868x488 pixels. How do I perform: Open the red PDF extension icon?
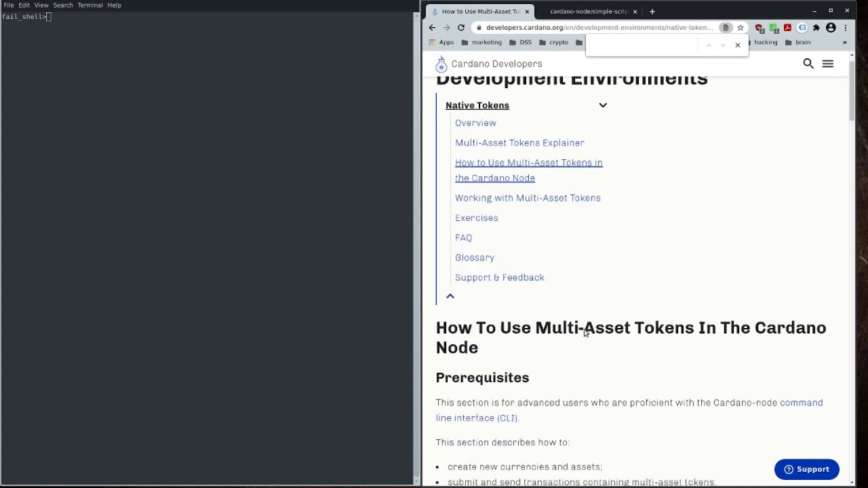[x=787, y=28]
